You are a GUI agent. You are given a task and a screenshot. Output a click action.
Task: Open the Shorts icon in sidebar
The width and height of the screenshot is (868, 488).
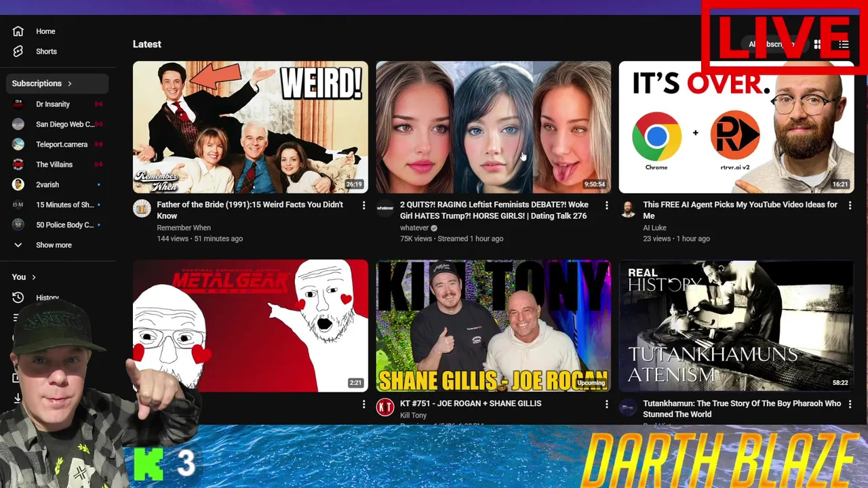point(18,52)
